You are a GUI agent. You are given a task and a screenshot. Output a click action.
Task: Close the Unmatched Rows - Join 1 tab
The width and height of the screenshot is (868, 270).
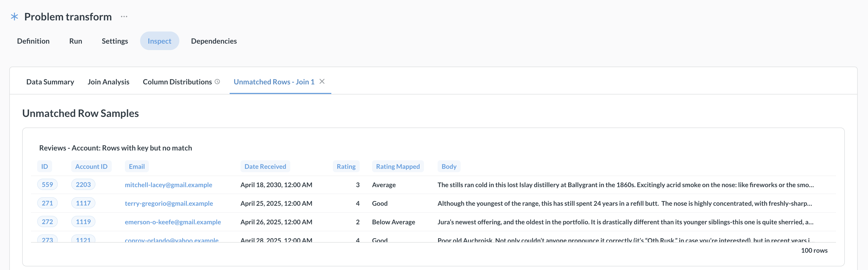click(x=322, y=81)
